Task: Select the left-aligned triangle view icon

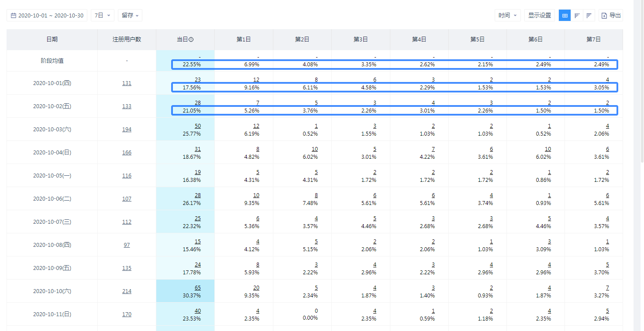Action: [x=577, y=16]
